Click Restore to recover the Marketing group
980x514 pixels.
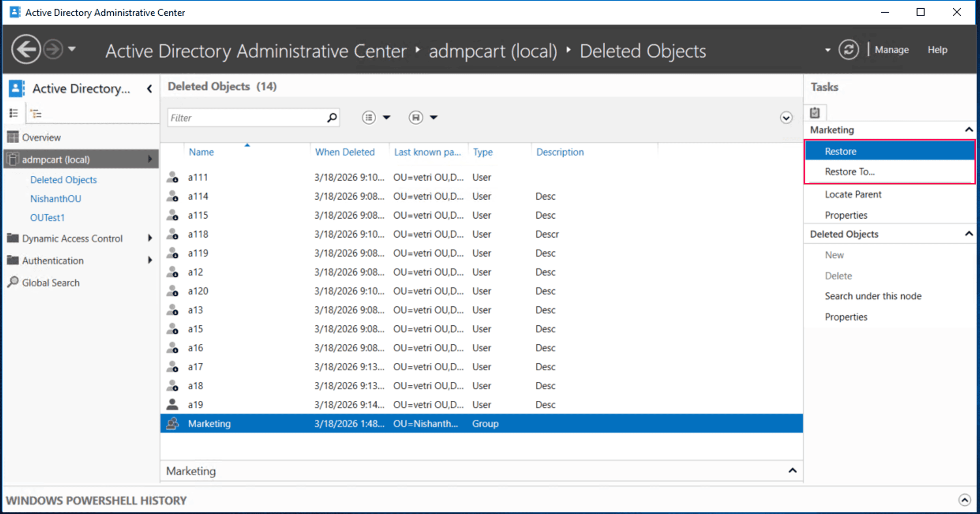click(x=840, y=150)
